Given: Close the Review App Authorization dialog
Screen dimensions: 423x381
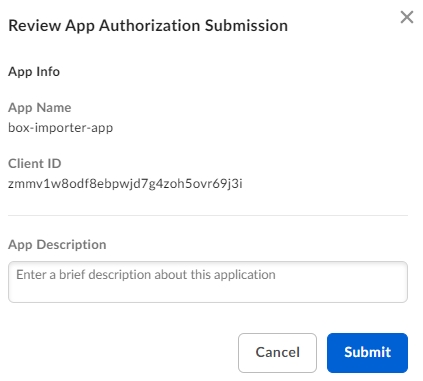Looking at the screenshot, I should 407,17.
